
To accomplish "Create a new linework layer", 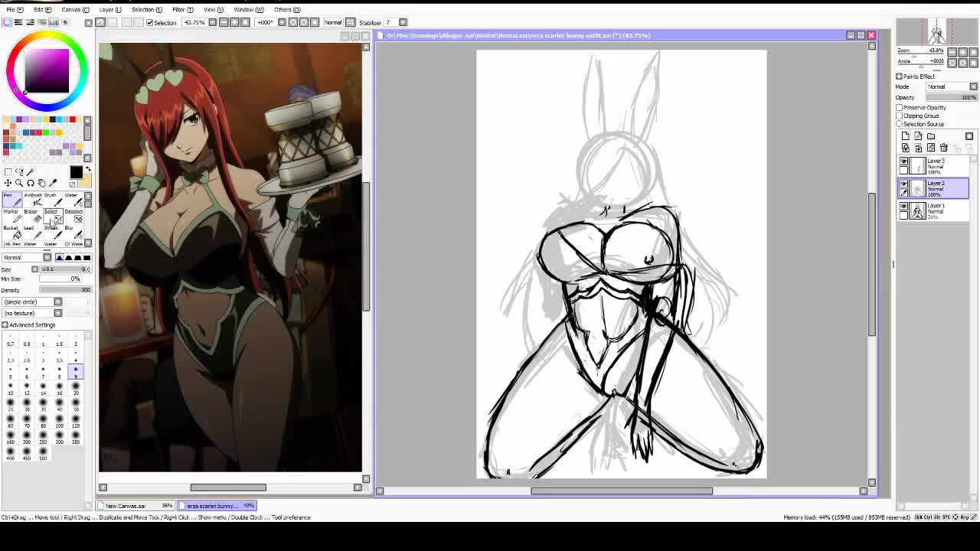I will pos(918,136).
